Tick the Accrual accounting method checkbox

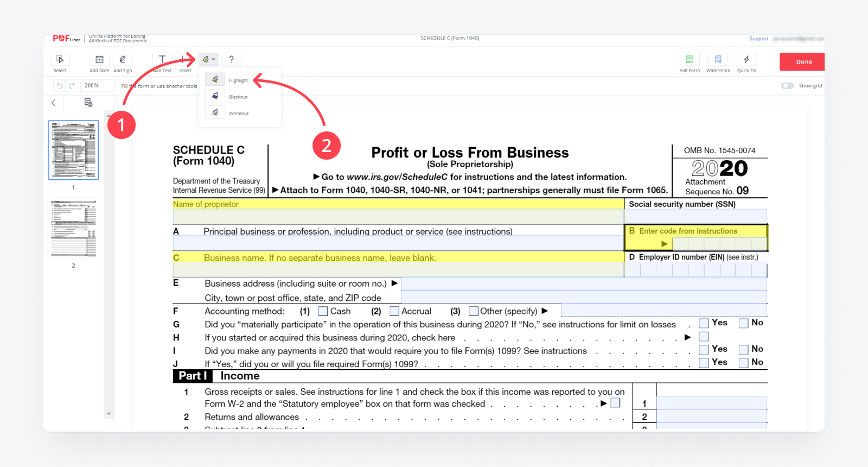394,311
